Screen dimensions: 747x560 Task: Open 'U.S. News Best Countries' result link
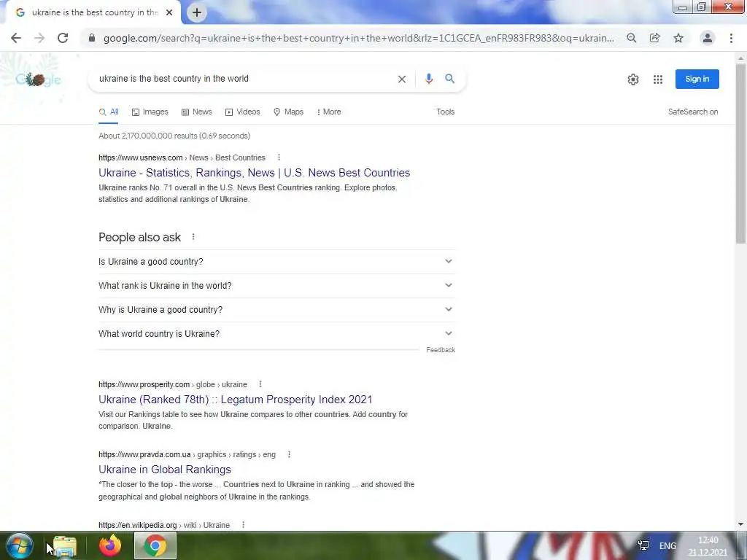tap(255, 173)
